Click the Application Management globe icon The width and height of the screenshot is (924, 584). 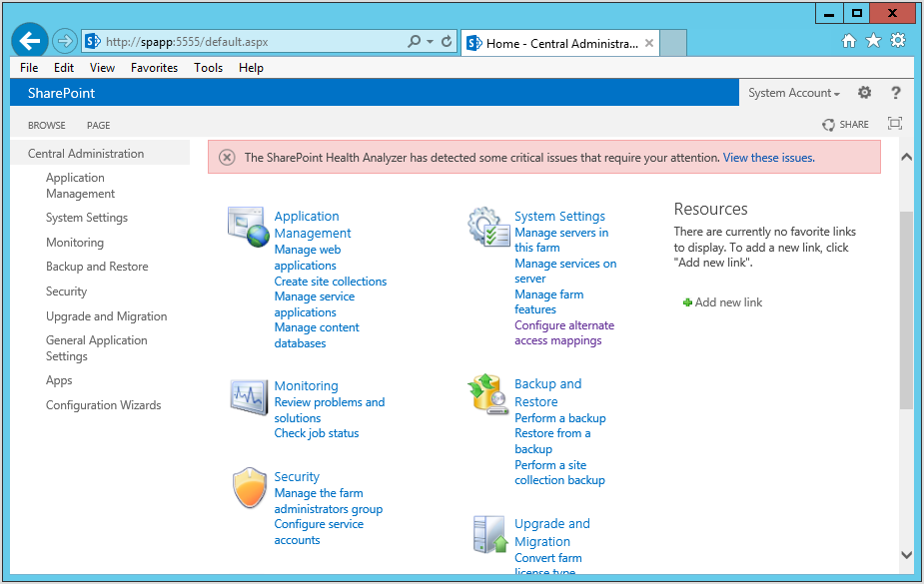click(x=248, y=226)
